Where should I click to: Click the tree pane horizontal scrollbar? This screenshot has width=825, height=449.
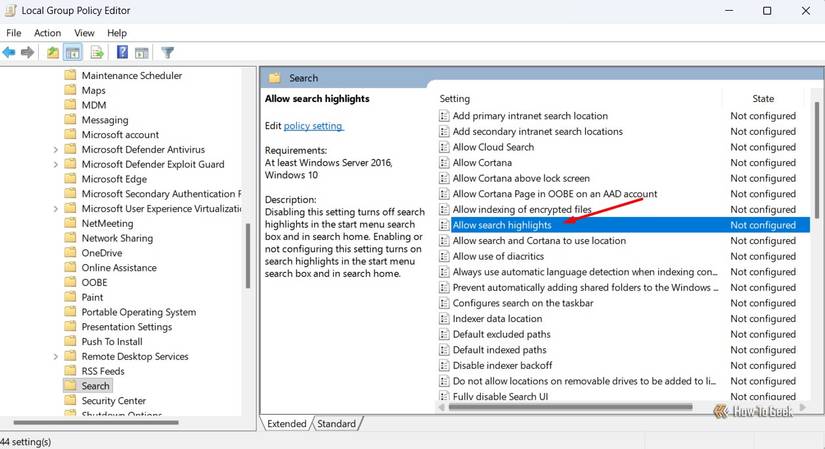tap(96, 422)
